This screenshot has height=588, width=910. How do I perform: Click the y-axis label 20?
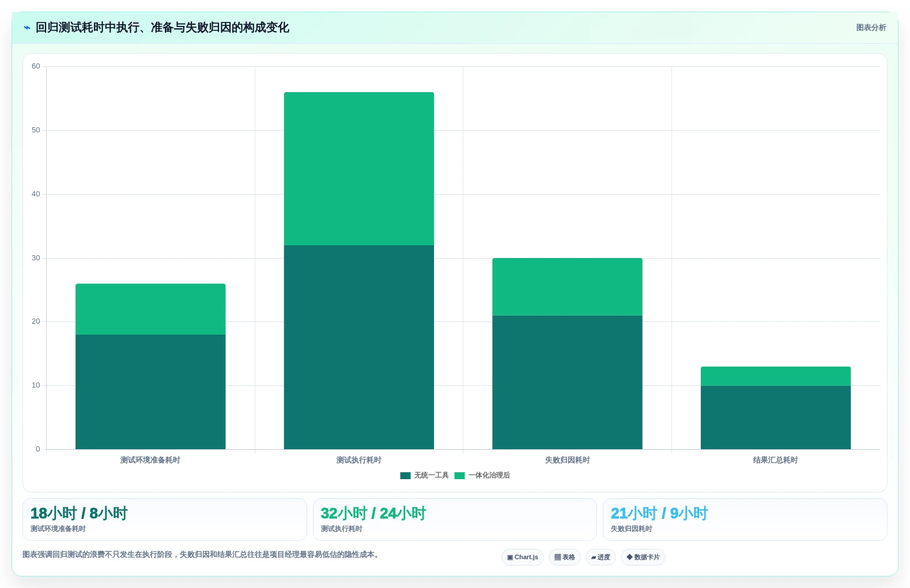tap(36, 321)
